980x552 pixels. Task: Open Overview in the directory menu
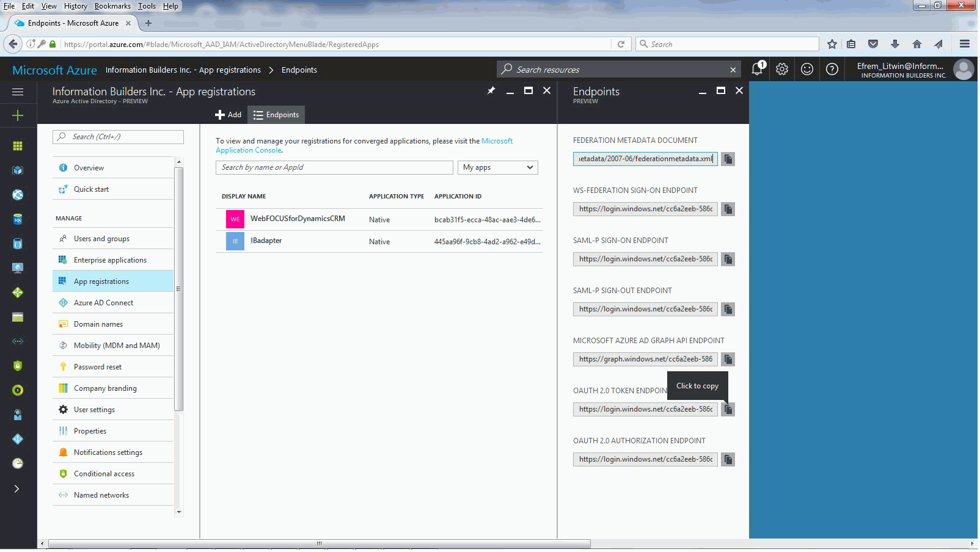113,168
